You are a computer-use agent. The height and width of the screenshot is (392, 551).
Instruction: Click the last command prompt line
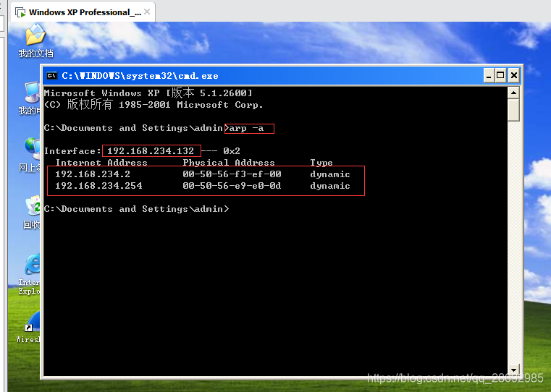(x=136, y=209)
